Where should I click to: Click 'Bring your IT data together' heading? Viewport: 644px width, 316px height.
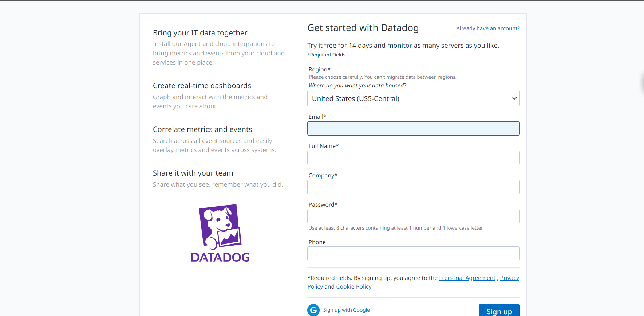click(x=200, y=33)
